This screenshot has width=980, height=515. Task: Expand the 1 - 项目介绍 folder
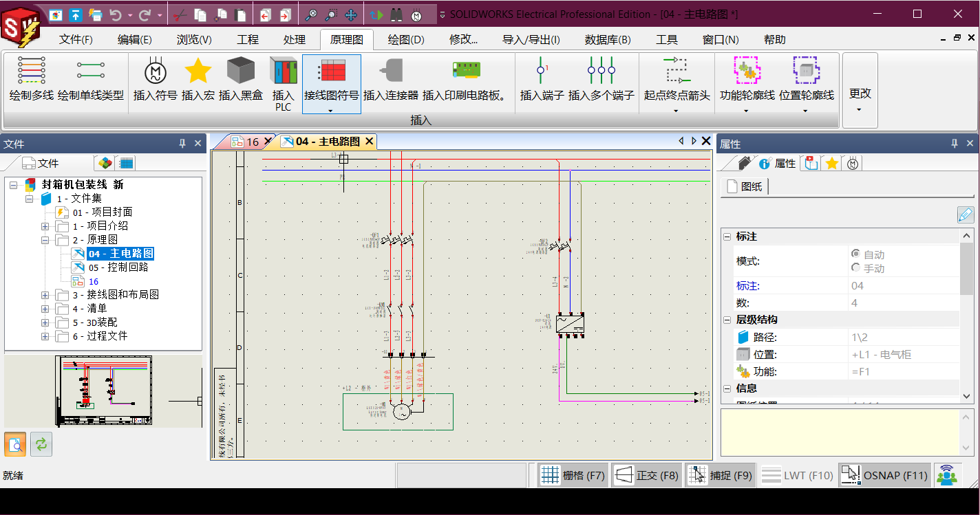45,226
